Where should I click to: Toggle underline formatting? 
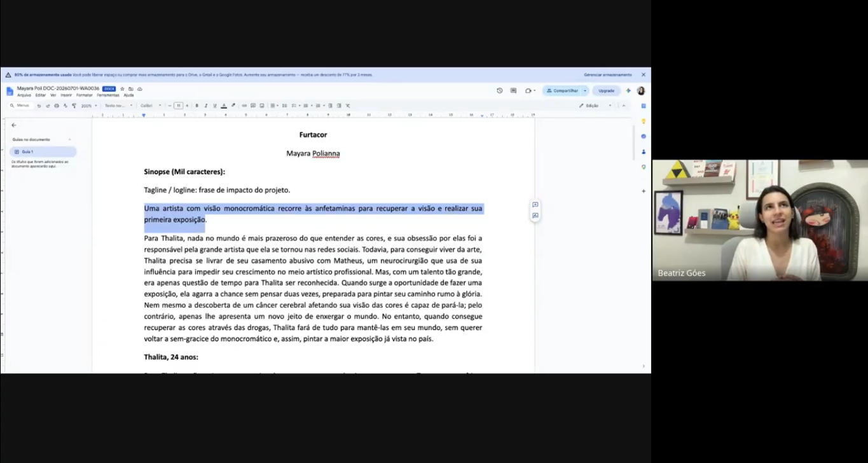215,106
